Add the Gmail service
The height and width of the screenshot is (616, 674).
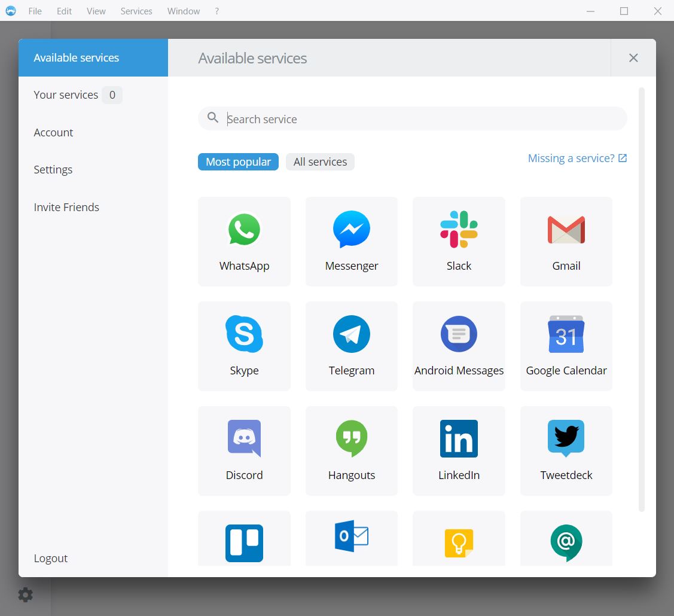click(566, 241)
